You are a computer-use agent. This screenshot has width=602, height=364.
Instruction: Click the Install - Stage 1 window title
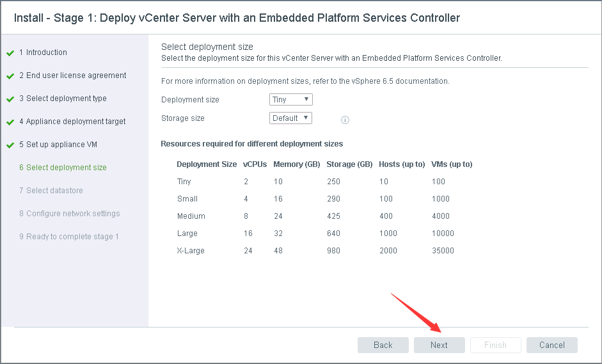coord(237,18)
